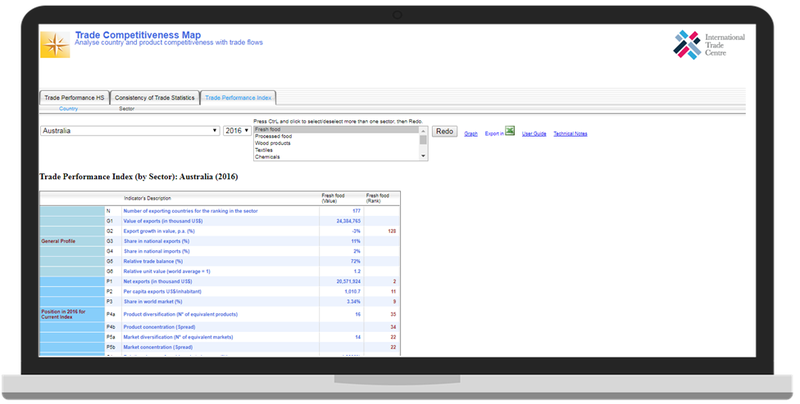This screenshot has width=800, height=404.
Task: Open the Technical Notes link
Action: pyautogui.click(x=570, y=134)
